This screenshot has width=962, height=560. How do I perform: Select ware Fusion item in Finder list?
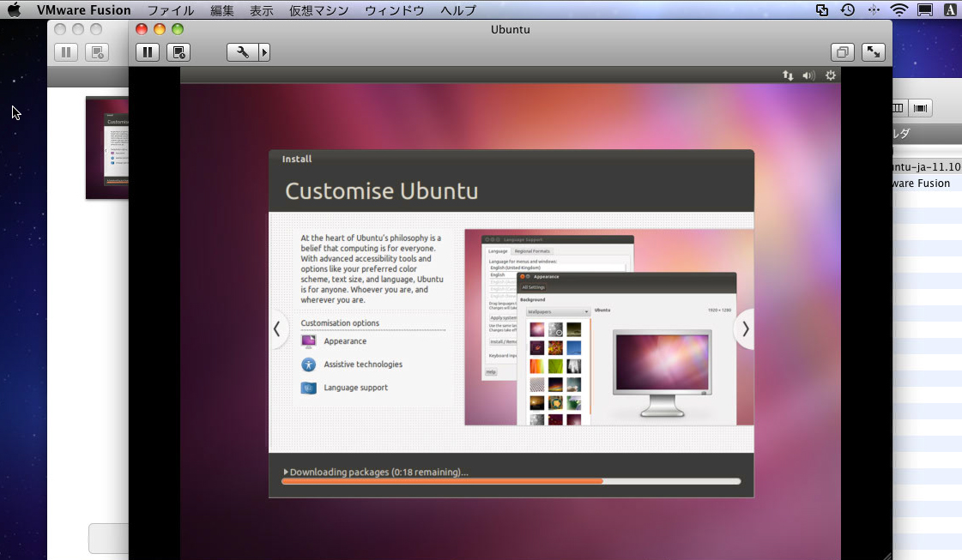[921, 183]
